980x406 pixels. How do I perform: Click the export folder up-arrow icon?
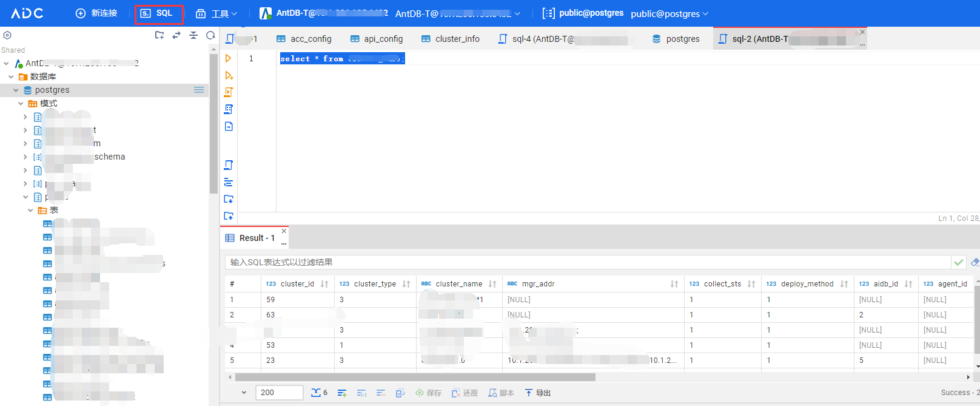tap(229, 216)
